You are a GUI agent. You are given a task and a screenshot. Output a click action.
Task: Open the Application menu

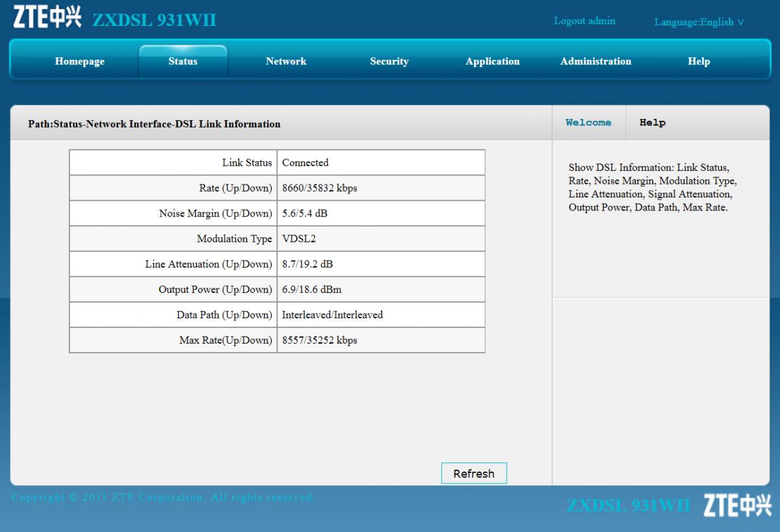(493, 61)
